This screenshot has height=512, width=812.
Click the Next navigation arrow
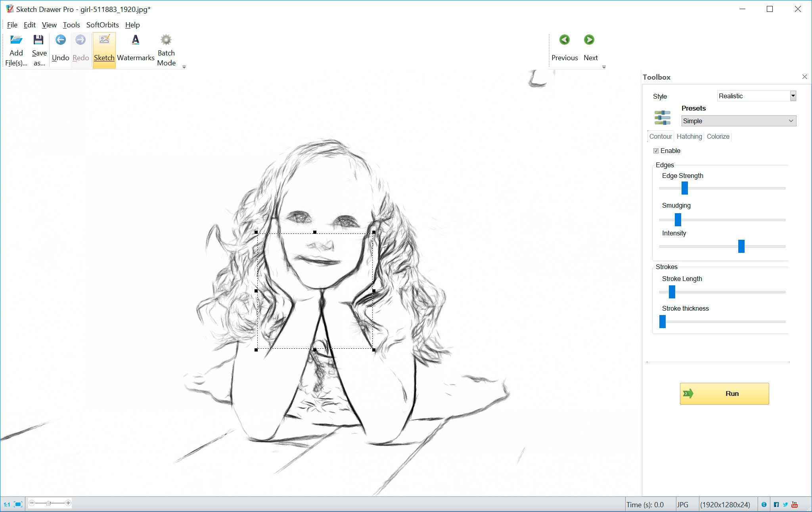click(x=590, y=40)
